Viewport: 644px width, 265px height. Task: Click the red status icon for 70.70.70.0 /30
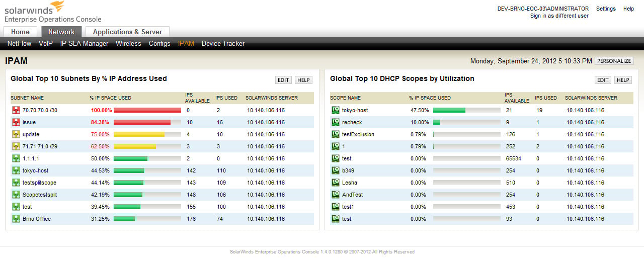click(16, 110)
